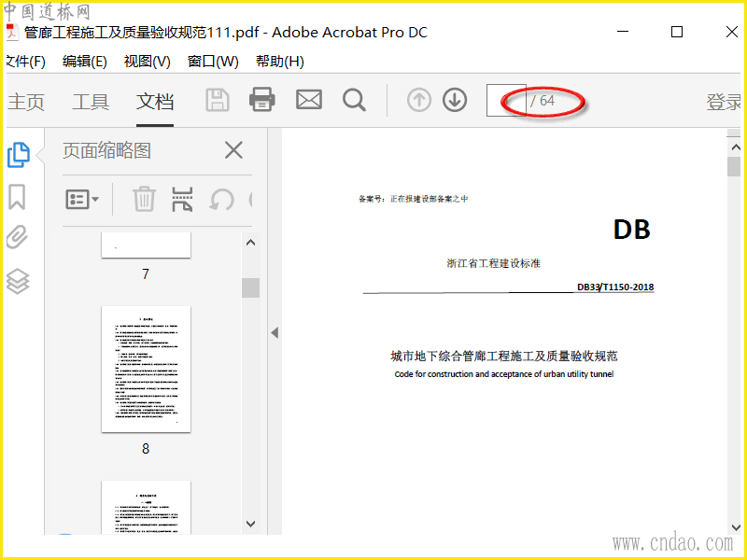Select the 文档 tab
This screenshot has width=747, height=560.
155,102
